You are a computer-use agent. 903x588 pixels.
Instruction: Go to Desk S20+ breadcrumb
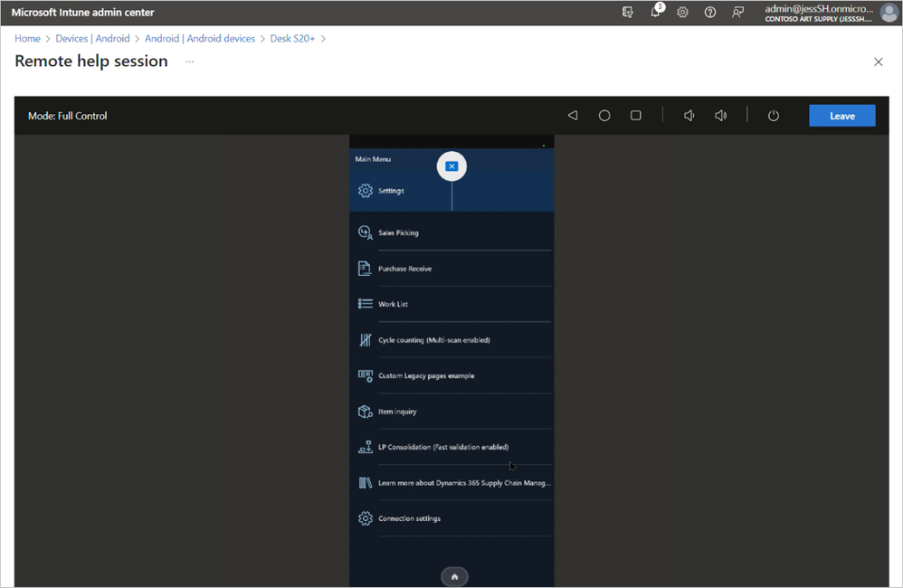coord(292,38)
